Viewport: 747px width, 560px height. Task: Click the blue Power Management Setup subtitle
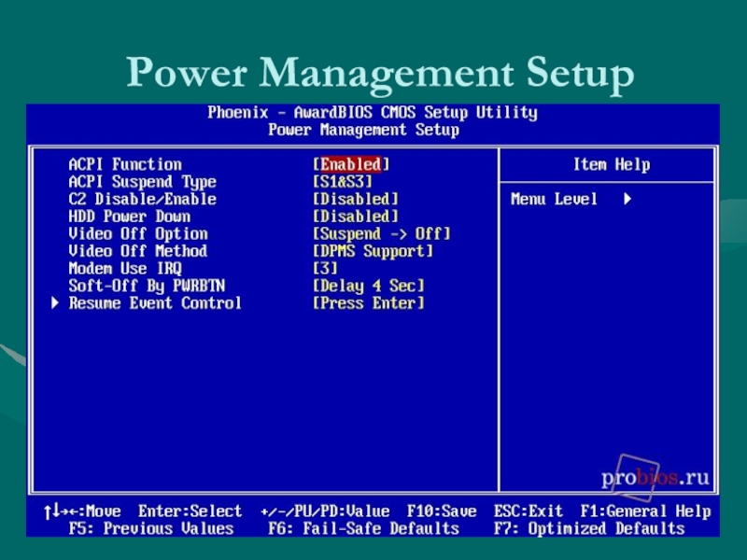(x=363, y=130)
